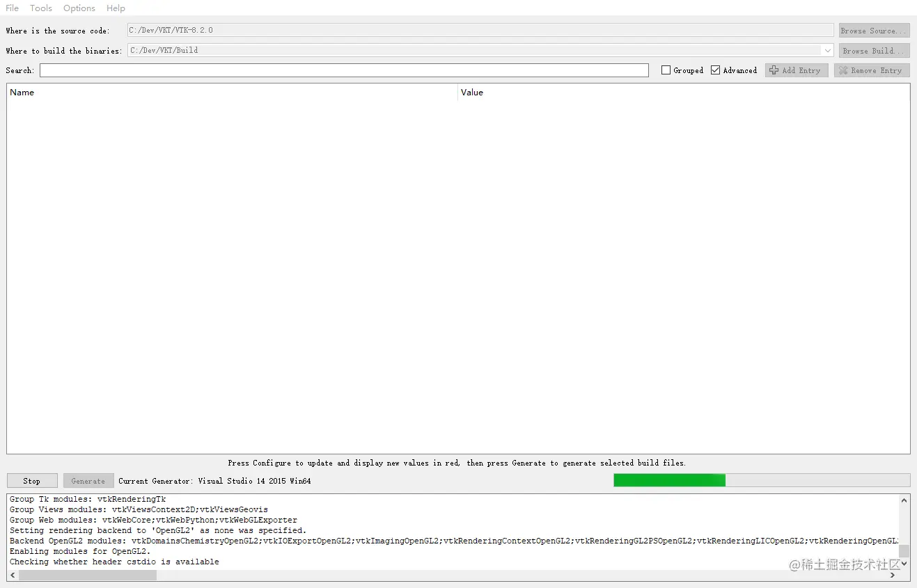Click the output log down-arrow scroll button

pos(904,564)
